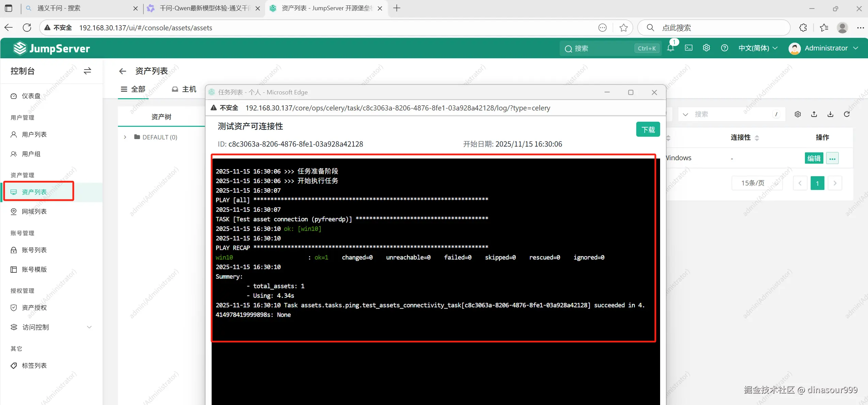Image resolution: width=868 pixels, height=405 pixels.
Task: Click the import upload icon
Action: 814,114
